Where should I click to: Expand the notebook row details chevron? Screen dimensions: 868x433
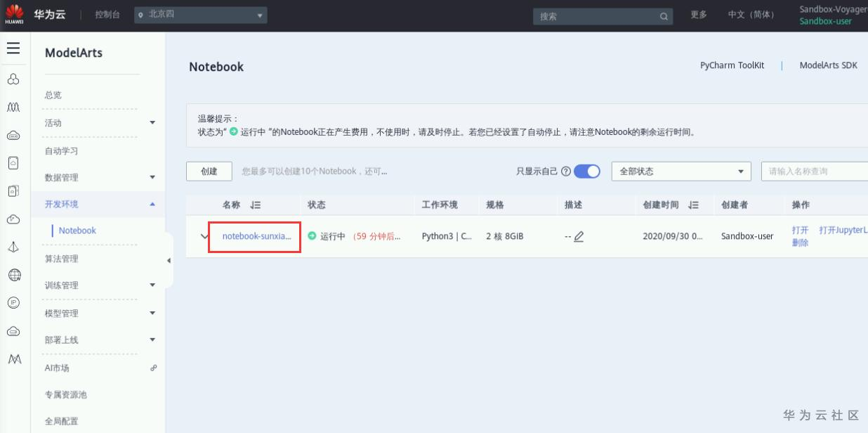(204, 237)
